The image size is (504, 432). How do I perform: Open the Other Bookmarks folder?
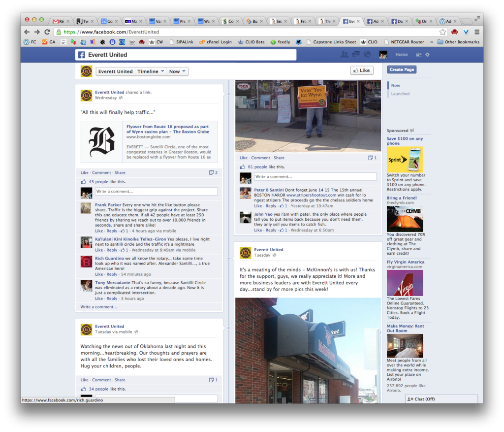tap(458, 42)
